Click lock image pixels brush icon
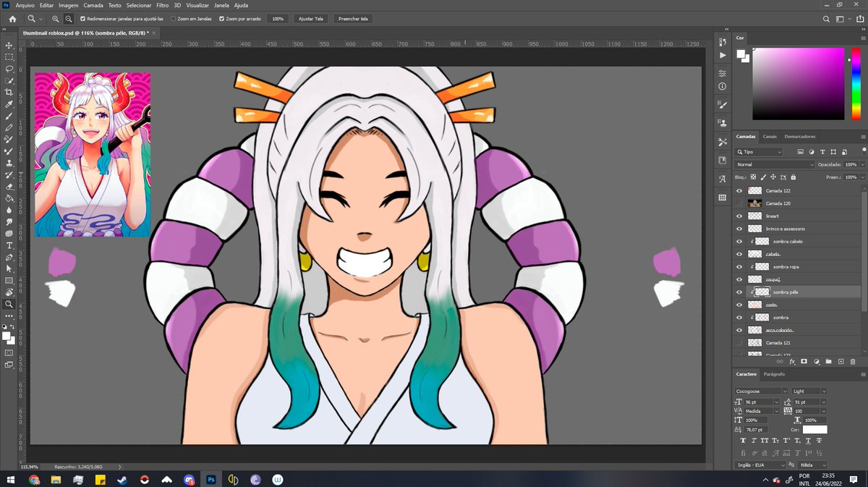The image size is (868, 487). pos(763,177)
